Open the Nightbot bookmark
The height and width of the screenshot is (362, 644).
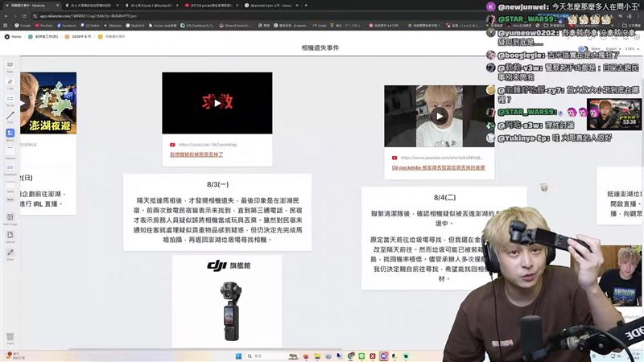[135, 26]
